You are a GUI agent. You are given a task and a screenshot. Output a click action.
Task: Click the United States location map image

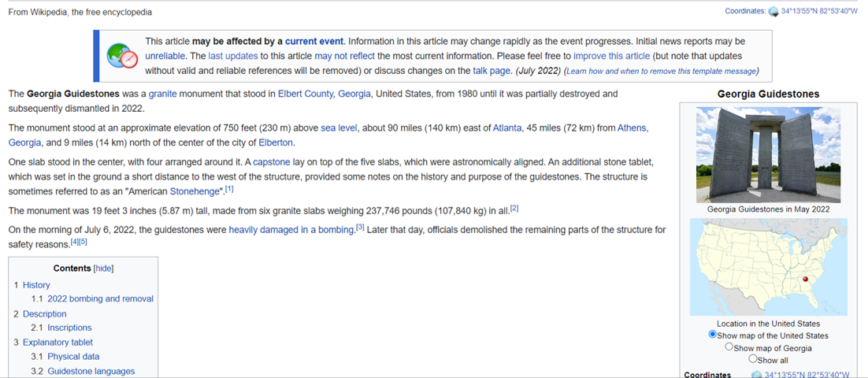(x=768, y=267)
